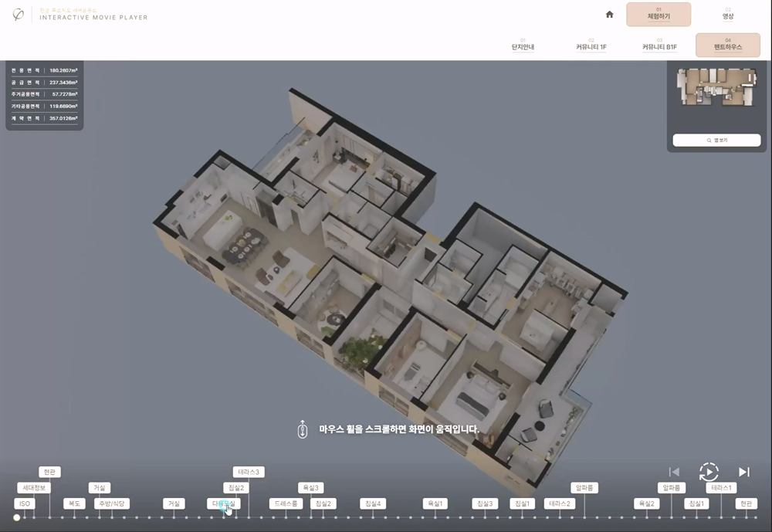Select the 주방/식당 timeline marker
Screen dimensions: 772x532
click(x=112, y=503)
